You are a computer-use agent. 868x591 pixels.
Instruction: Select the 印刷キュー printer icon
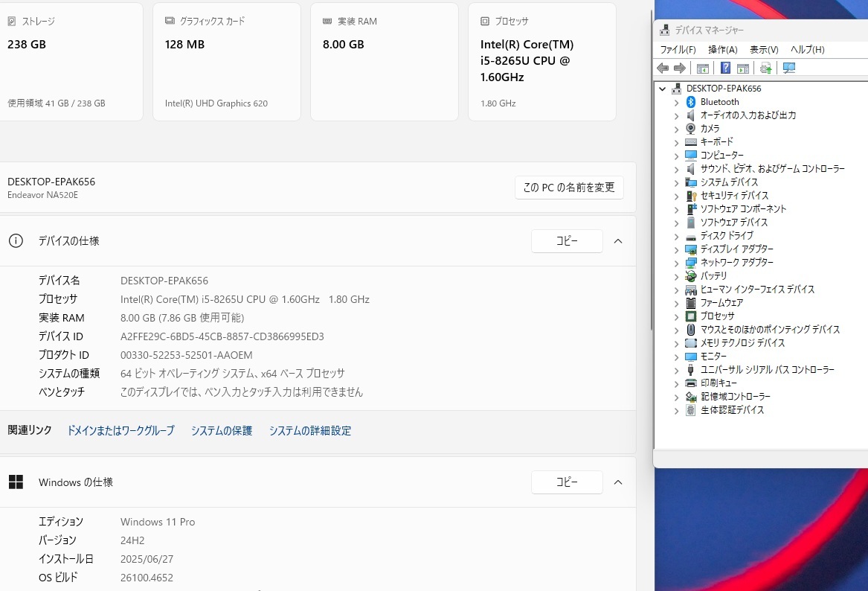[x=691, y=383]
